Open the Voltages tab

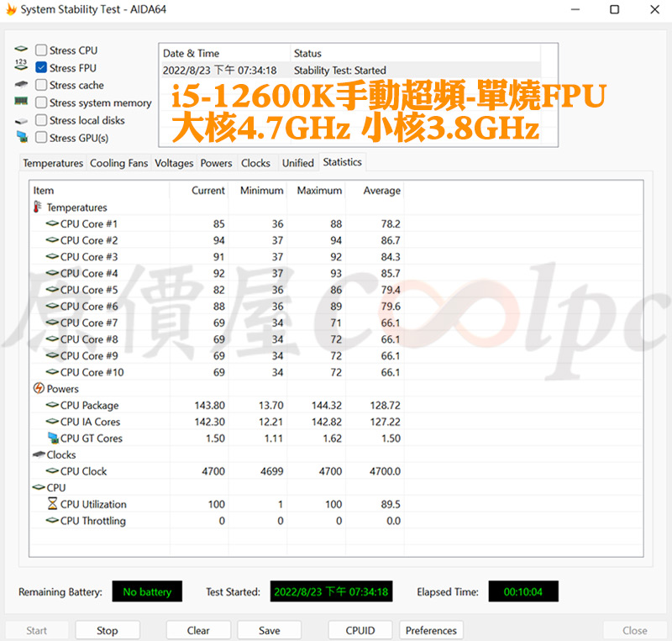(x=174, y=163)
